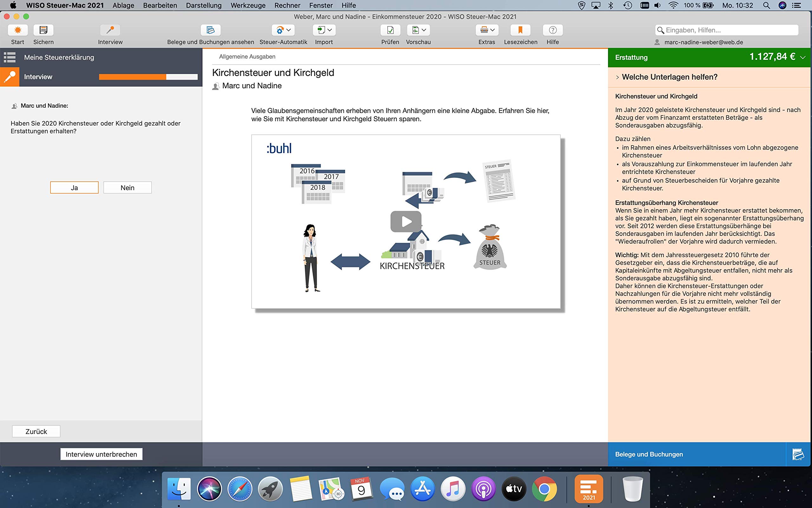812x508 pixels.
Task: Open the Fenster menu
Action: [x=321, y=5]
